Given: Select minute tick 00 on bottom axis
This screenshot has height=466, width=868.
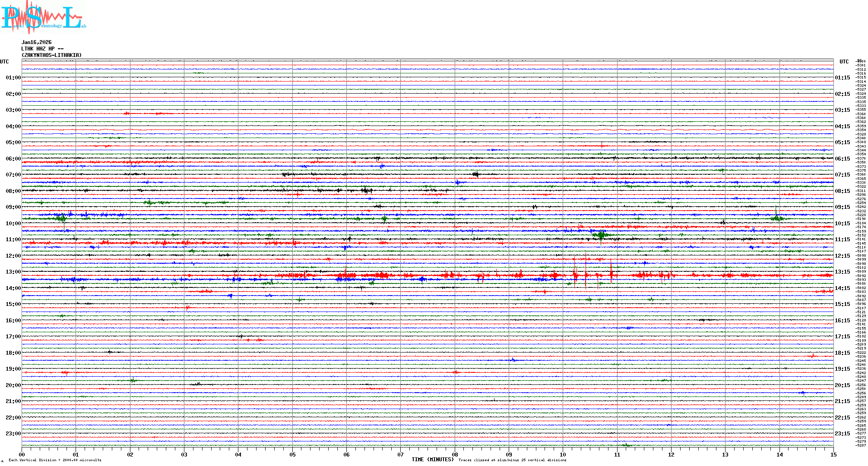Looking at the screenshot, I should tap(22, 454).
